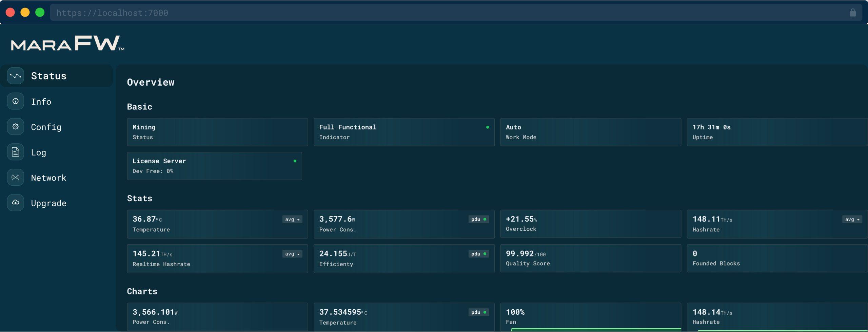Click the 100% Fan chart card

click(591, 317)
